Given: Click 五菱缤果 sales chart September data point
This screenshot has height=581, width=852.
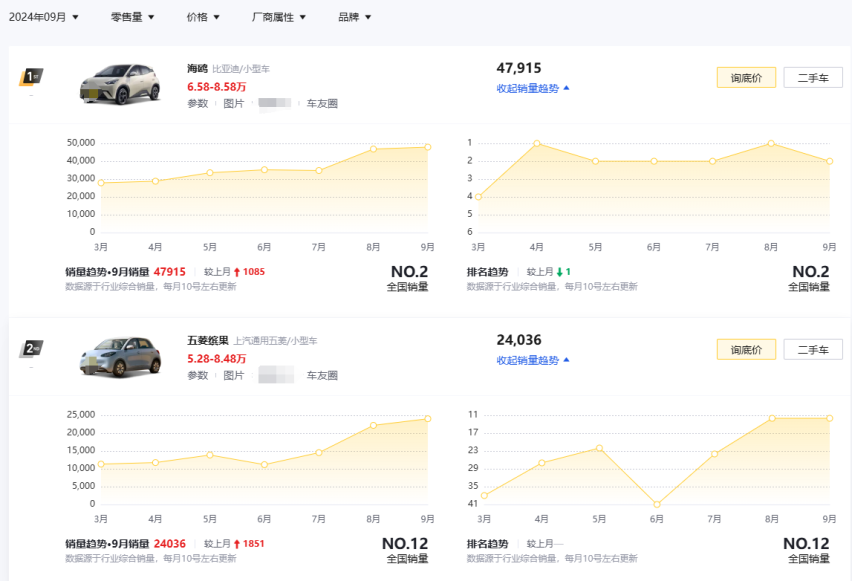Looking at the screenshot, I should tap(428, 418).
